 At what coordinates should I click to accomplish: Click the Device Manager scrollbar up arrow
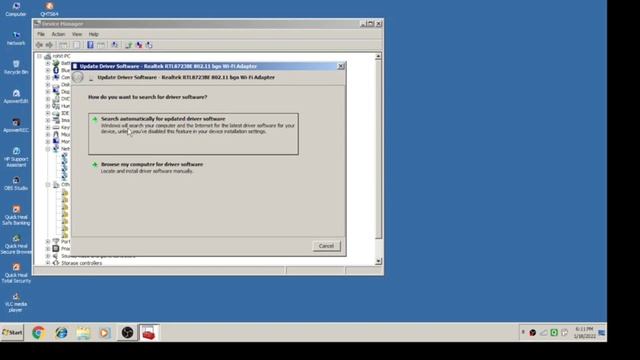click(x=378, y=56)
